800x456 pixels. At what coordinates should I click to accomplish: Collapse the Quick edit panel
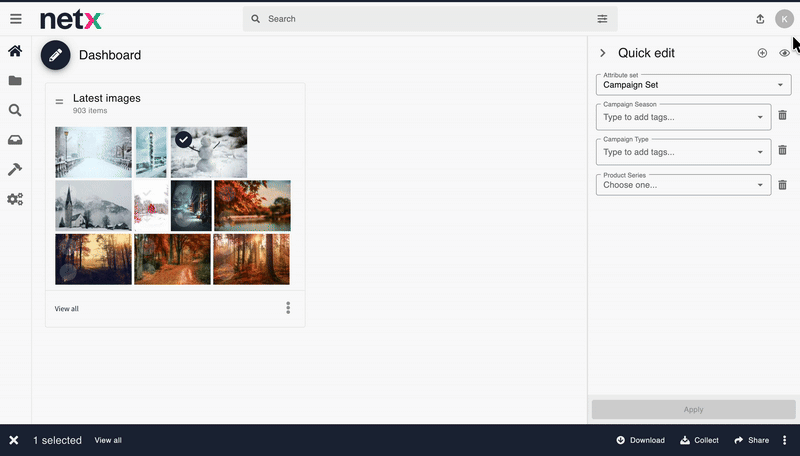(x=602, y=53)
